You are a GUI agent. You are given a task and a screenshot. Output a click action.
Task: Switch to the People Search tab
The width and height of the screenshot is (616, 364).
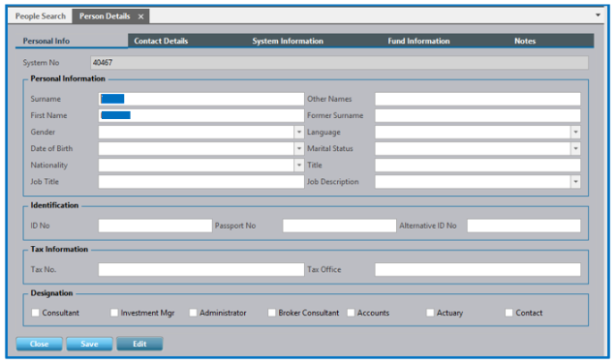[x=41, y=16]
